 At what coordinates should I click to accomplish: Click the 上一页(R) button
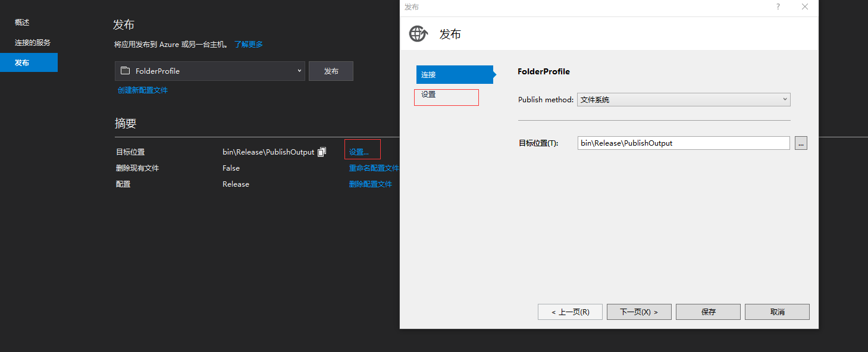point(570,312)
